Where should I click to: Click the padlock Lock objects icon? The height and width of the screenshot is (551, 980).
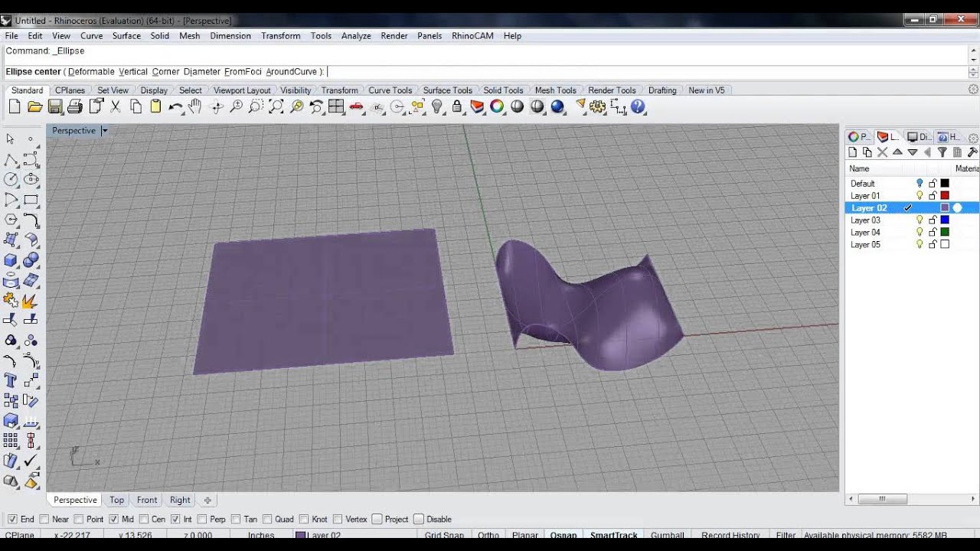(457, 107)
